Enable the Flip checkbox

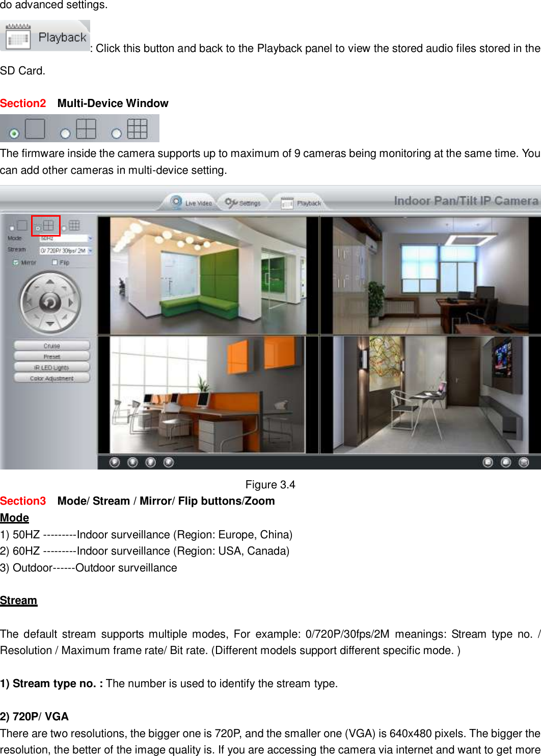[55, 262]
